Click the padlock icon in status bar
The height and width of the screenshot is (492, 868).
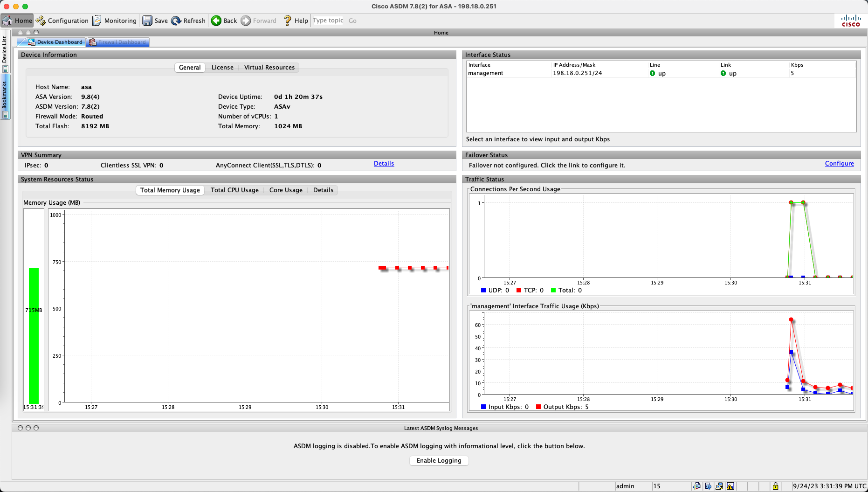pyautogui.click(x=775, y=486)
